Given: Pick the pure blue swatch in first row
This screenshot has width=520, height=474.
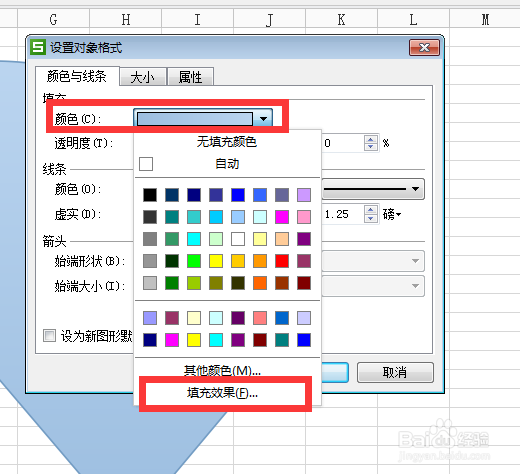Looking at the screenshot, I should coord(238,195).
